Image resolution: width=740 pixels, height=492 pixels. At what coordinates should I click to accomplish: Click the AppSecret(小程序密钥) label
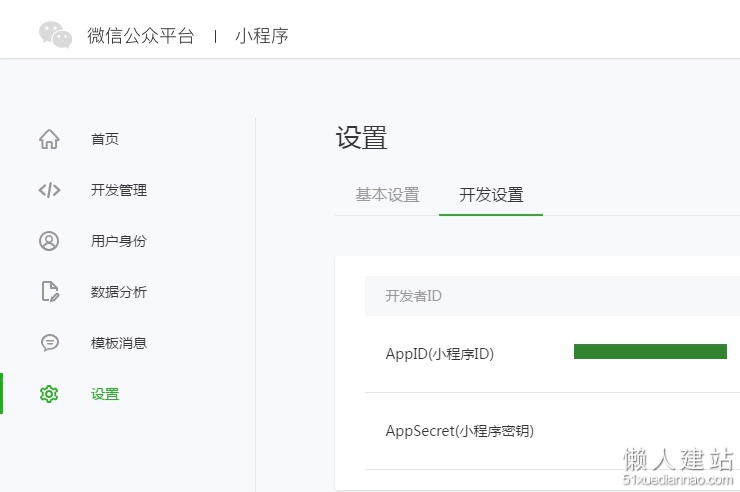tap(460, 431)
